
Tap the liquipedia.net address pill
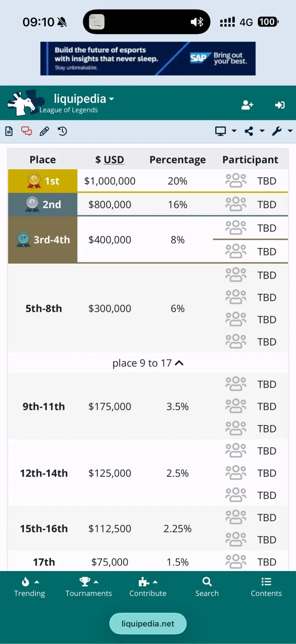148,624
